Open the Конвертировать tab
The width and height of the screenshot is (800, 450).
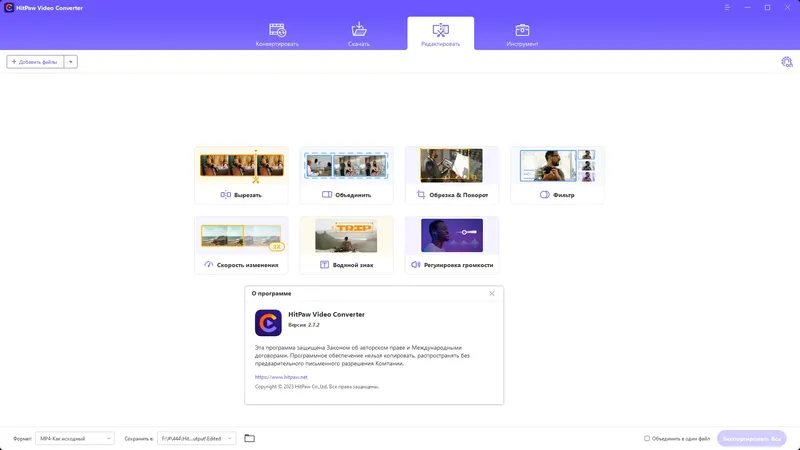pos(277,34)
